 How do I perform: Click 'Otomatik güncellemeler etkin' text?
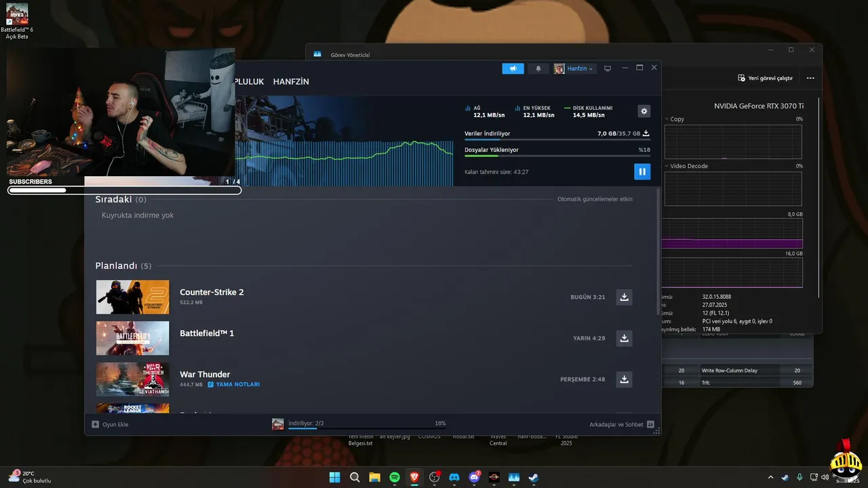tap(595, 199)
